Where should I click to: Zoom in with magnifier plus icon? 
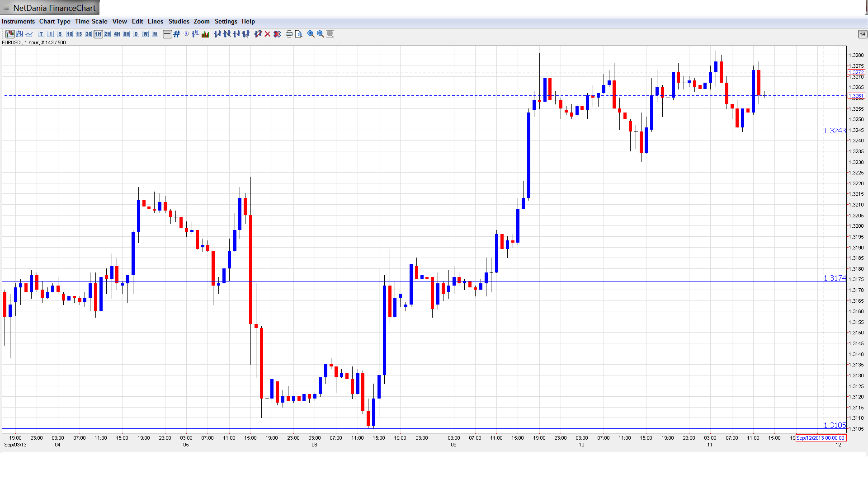point(311,34)
